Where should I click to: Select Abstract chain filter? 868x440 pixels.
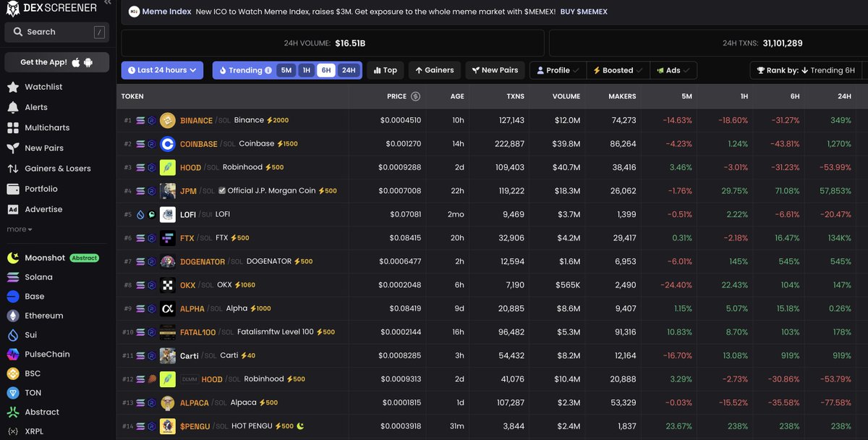pos(42,412)
